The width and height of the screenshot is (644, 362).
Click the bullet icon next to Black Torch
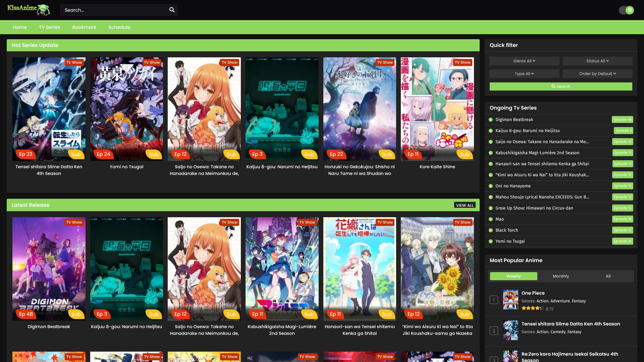[x=491, y=230]
